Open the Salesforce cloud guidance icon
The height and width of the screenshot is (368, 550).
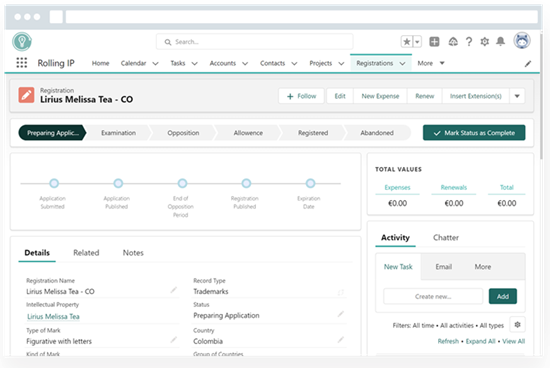[x=453, y=42]
